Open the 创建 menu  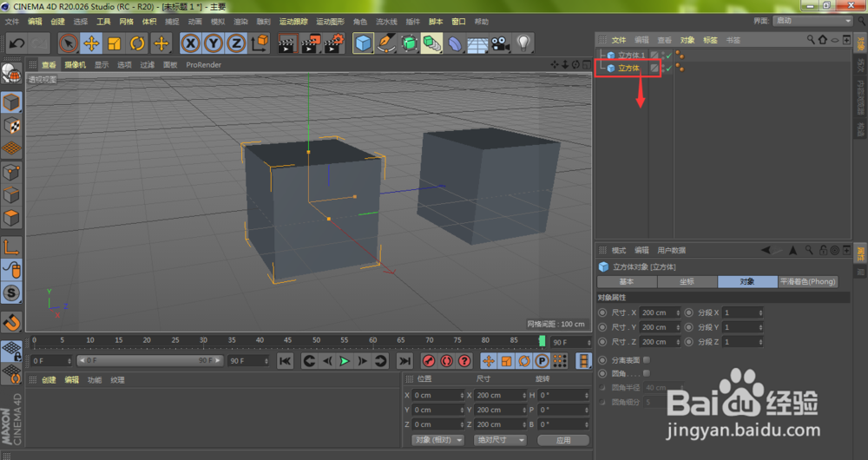tap(57, 22)
